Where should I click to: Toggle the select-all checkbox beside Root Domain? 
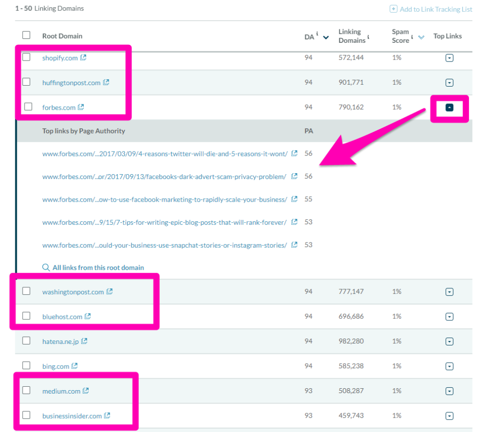pyautogui.click(x=27, y=35)
